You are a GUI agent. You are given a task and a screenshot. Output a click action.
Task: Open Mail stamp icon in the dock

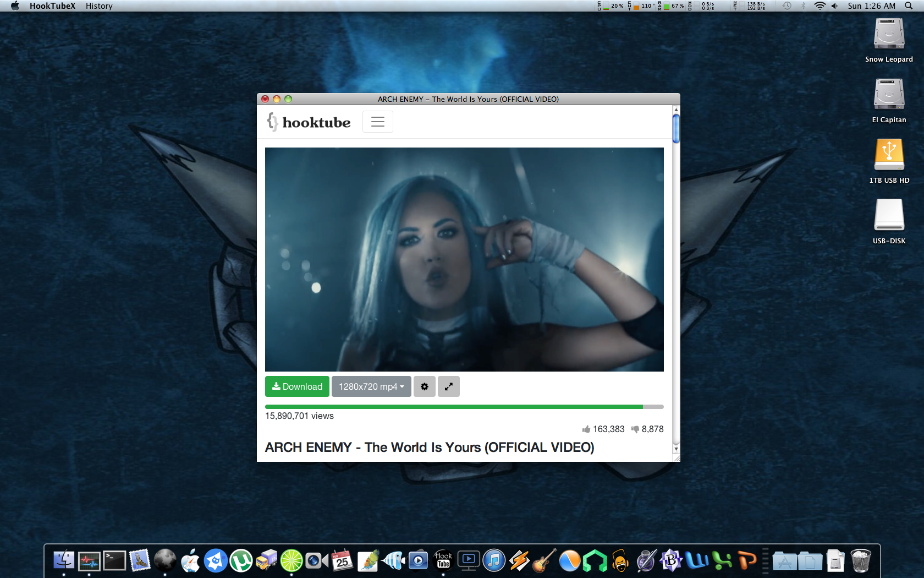140,561
